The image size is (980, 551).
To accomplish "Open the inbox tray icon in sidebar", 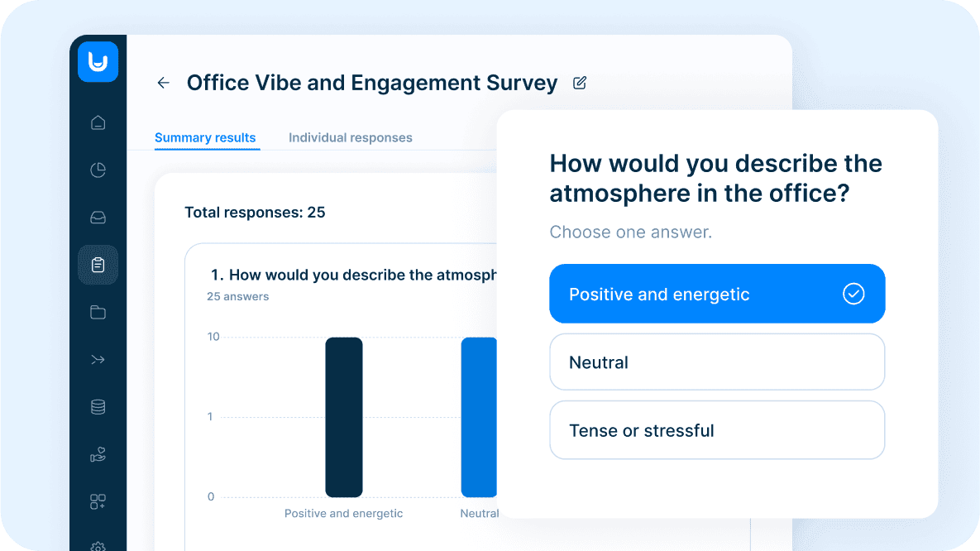I will click(98, 217).
